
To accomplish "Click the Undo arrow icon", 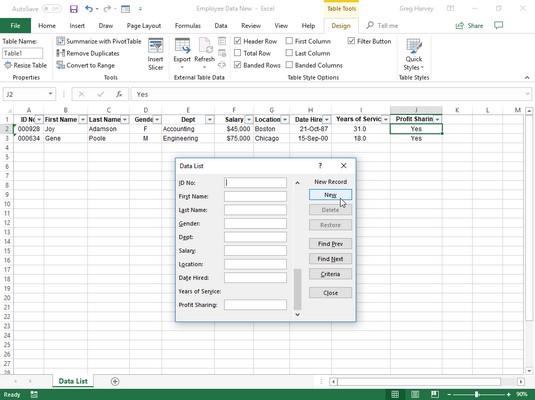I will coord(89,9).
